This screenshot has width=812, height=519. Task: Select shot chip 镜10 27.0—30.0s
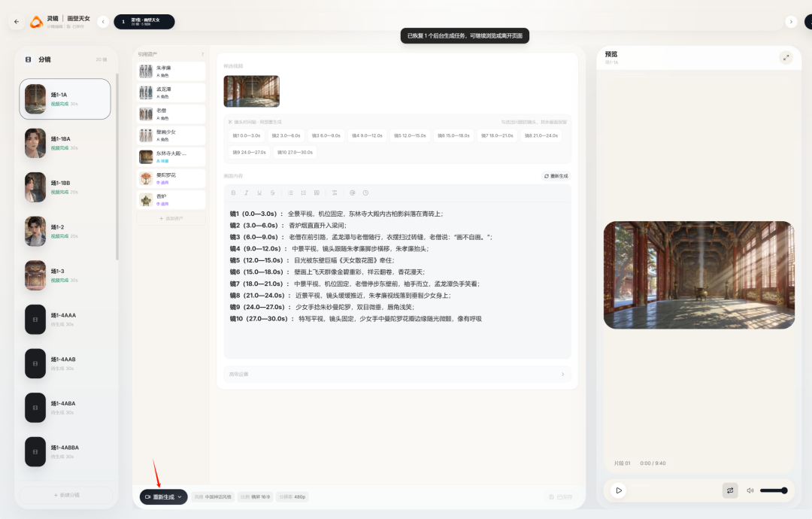[295, 152]
